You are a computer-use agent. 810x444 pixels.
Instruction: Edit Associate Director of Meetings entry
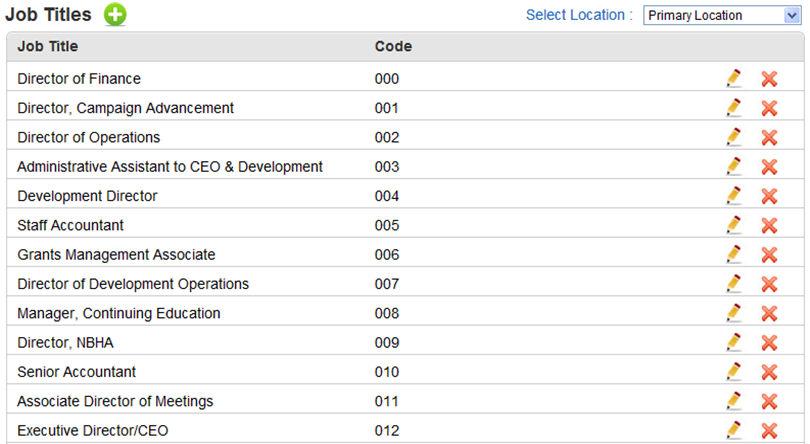pyautogui.click(x=734, y=401)
